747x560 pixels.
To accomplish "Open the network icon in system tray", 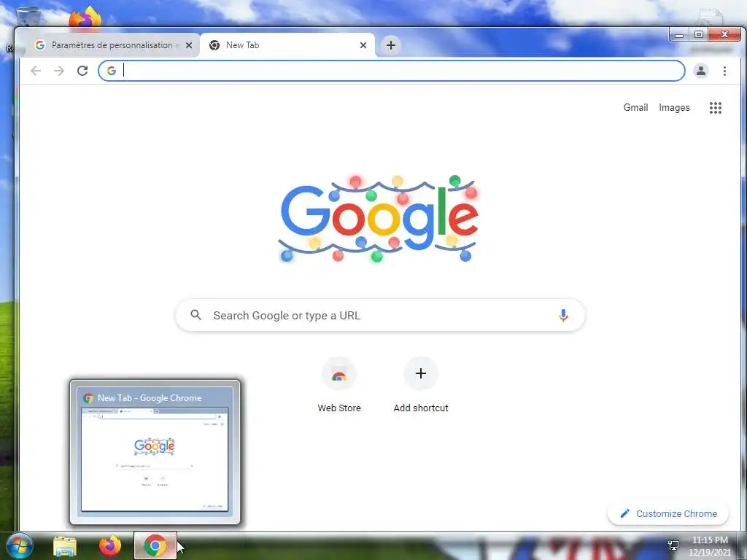I will pos(673,545).
